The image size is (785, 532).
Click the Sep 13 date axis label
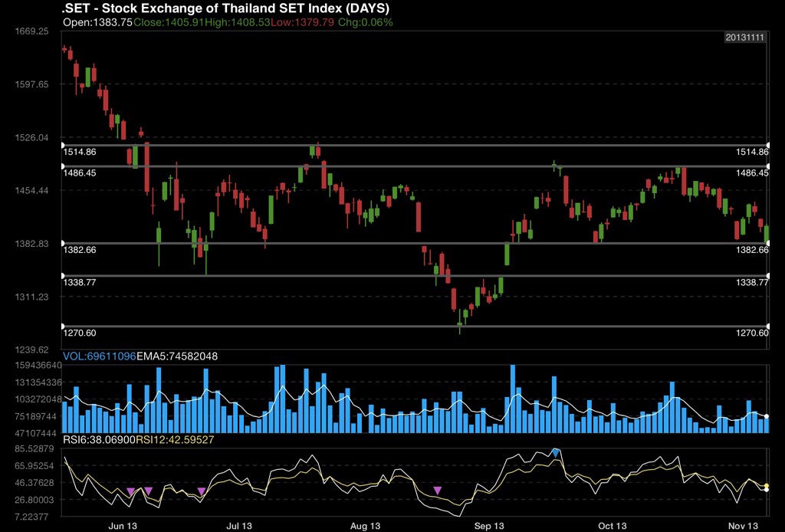coord(489,526)
